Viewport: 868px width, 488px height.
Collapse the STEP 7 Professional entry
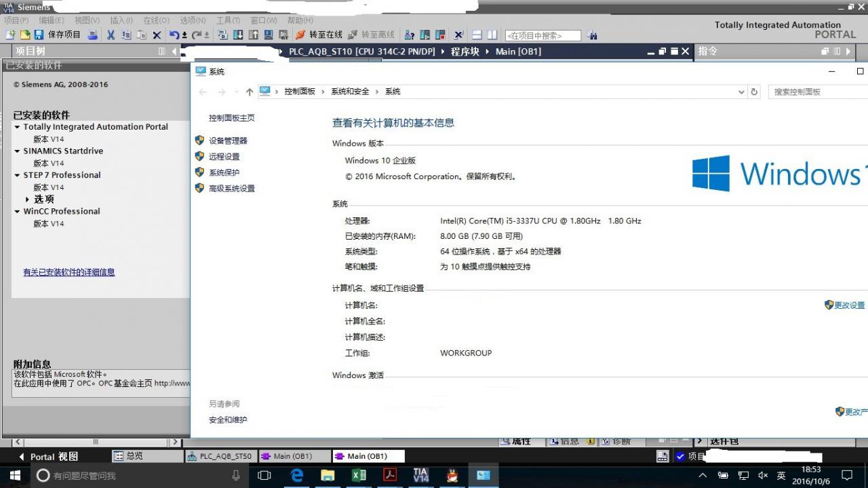pyautogui.click(x=18, y=175)
